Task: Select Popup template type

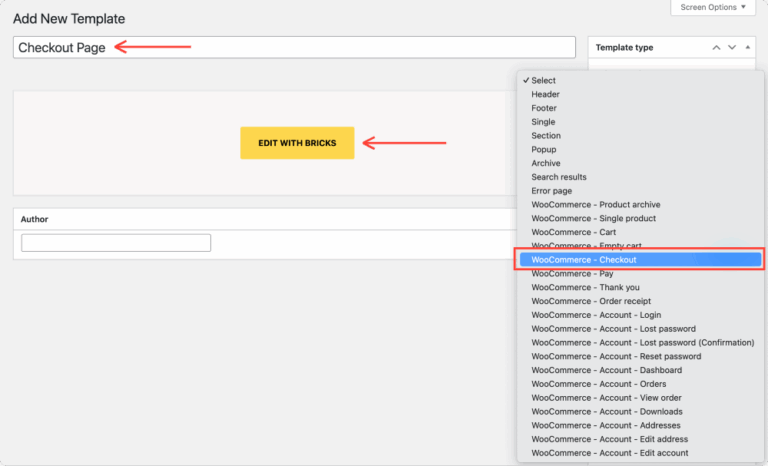Action: coord(641,149)
